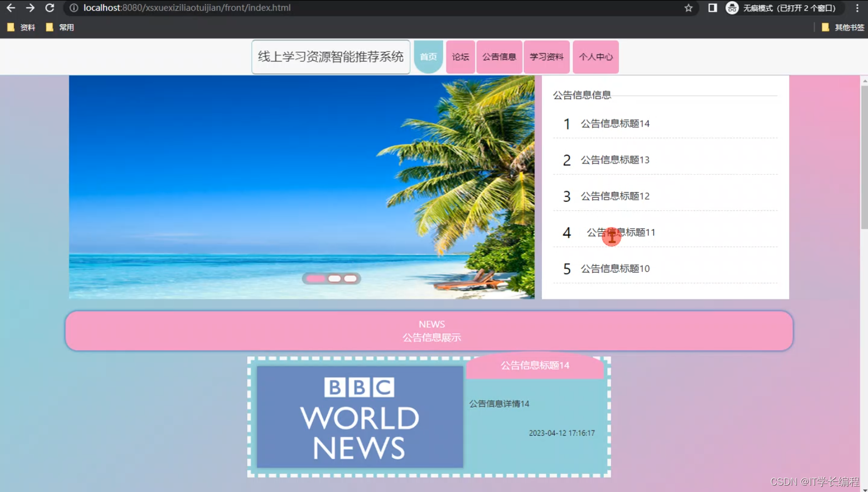Select the second carousel indicator dot
Screen dimensions: 868x492
[x=335, y=278]
